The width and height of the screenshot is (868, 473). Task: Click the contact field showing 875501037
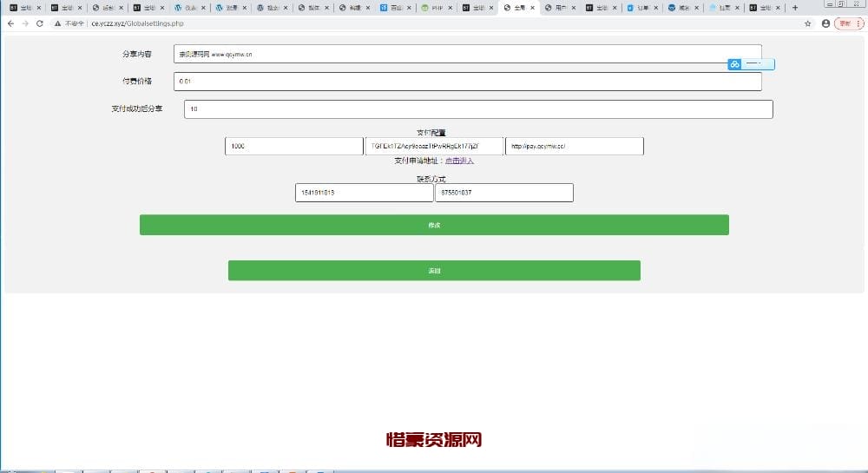(504, 193)
